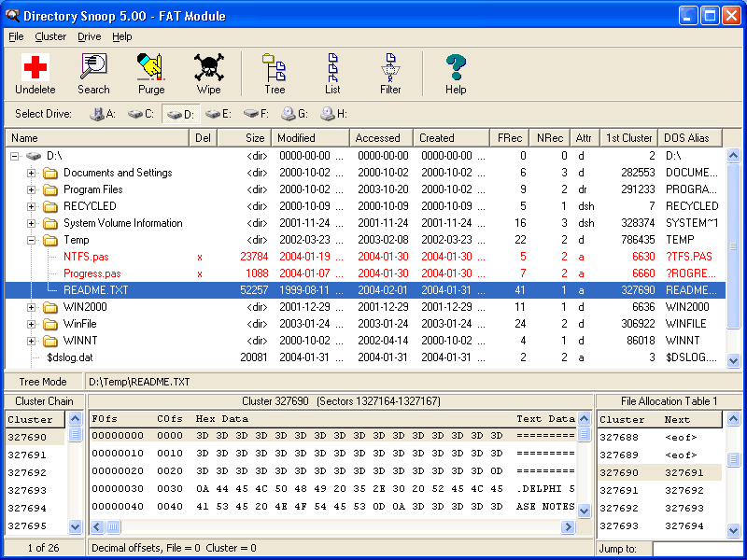
Task: Click the WINNT folder icon
Action: click(50, 341)
